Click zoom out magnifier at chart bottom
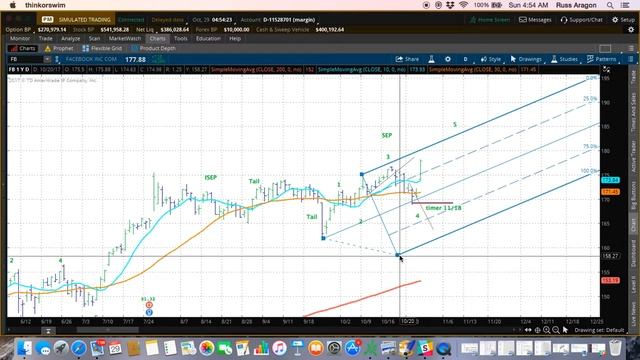This screenshot has width=640, height=360. [x=556, y=330]
